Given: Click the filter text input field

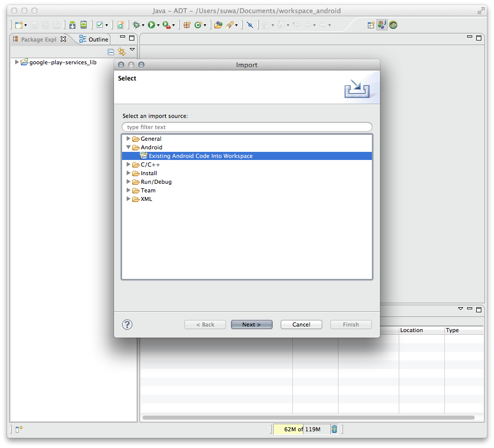Looking at the screenshot, I should click(247, 127).
